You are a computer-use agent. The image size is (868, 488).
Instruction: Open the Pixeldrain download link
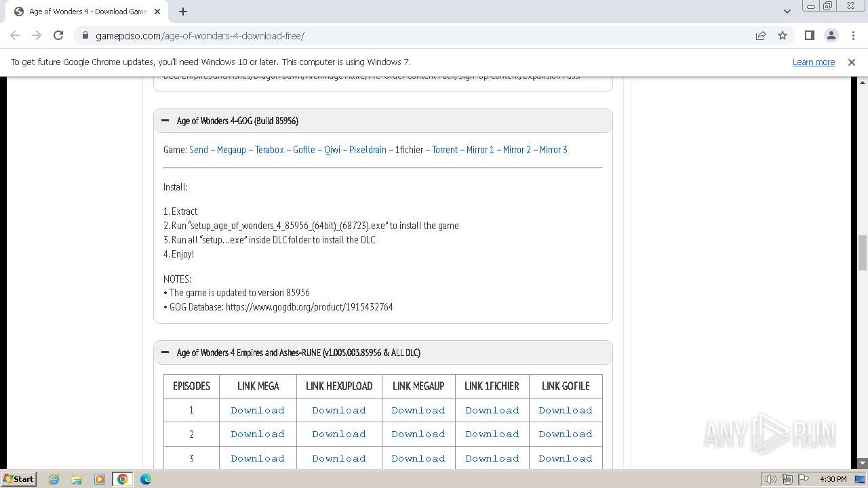coord(368,150)
